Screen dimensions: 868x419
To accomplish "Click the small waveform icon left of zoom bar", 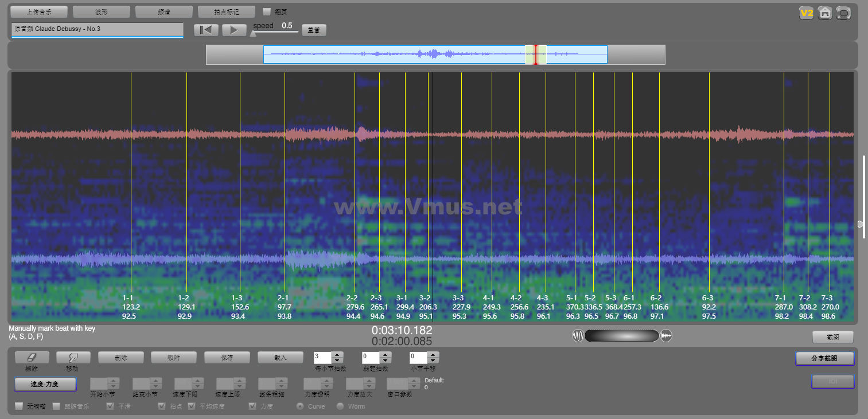I will click(x=577, y=336).
